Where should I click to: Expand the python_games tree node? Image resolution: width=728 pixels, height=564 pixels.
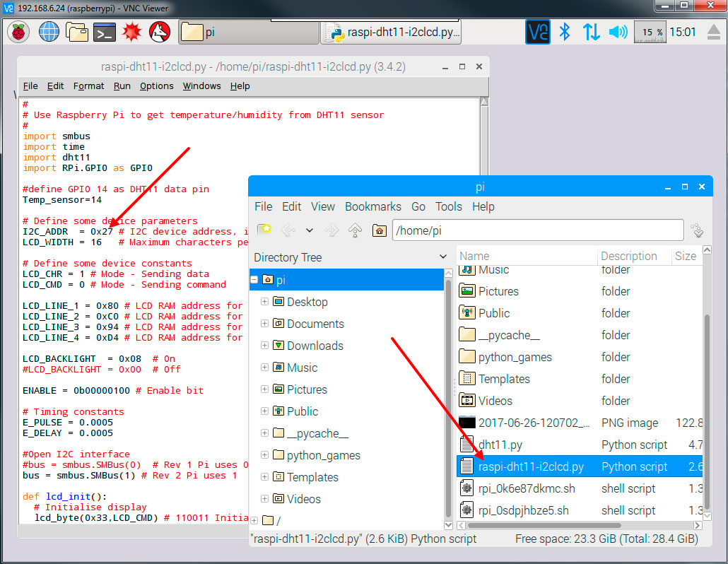point(265,455)
